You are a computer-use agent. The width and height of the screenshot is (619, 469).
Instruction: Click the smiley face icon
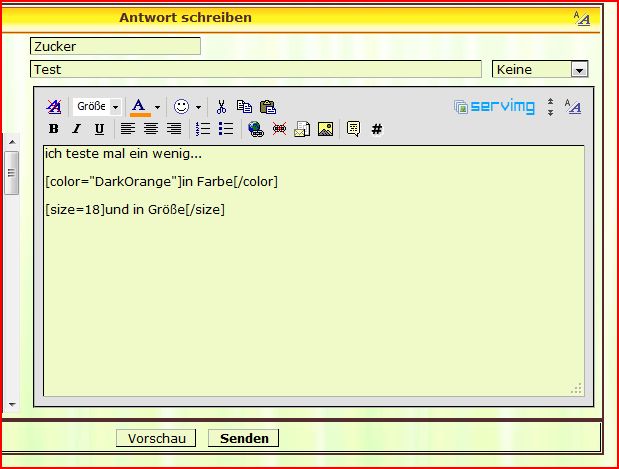[181, 107]
